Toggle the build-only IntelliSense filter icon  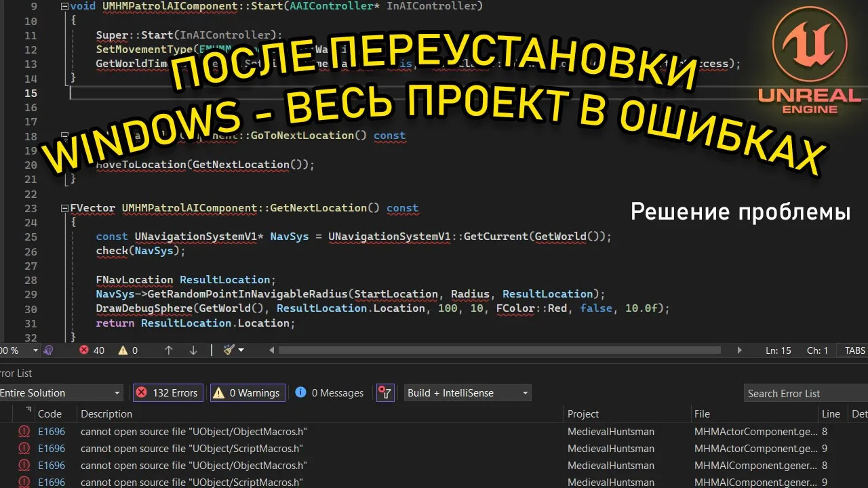[x=385, y=393]
